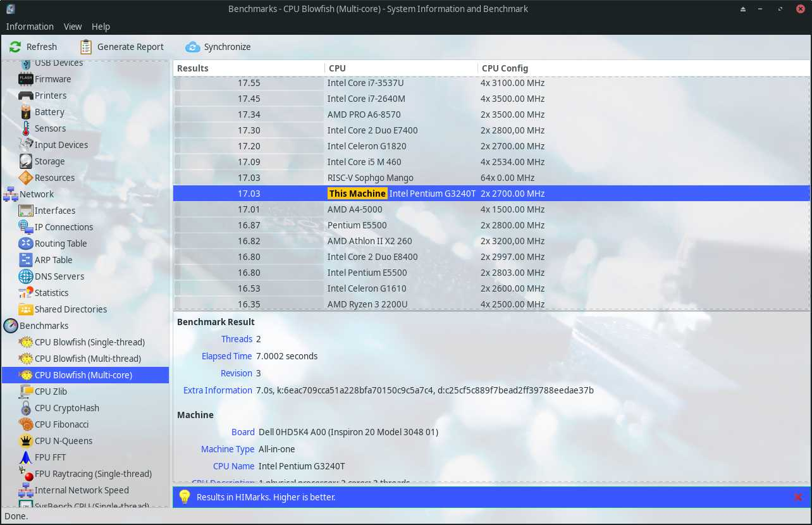
Task: Click the Generate Report clipboard icon
Action: tap(86, 47)
